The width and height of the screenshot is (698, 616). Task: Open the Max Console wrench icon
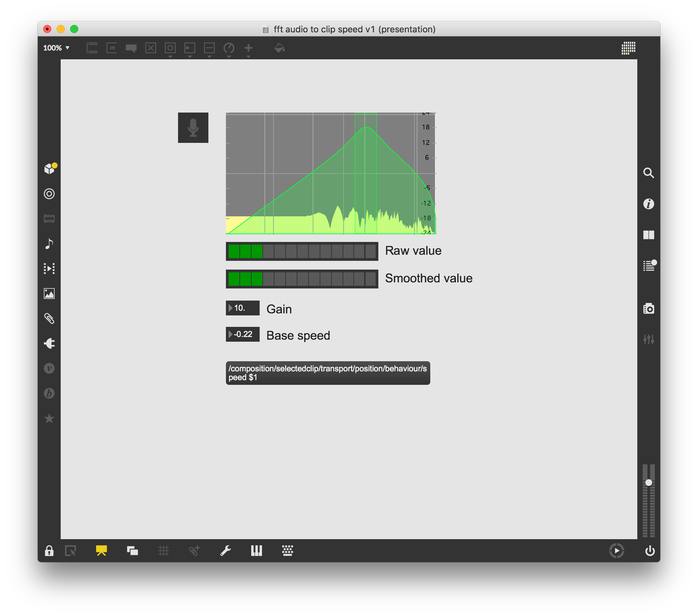(x=225, y=551)
